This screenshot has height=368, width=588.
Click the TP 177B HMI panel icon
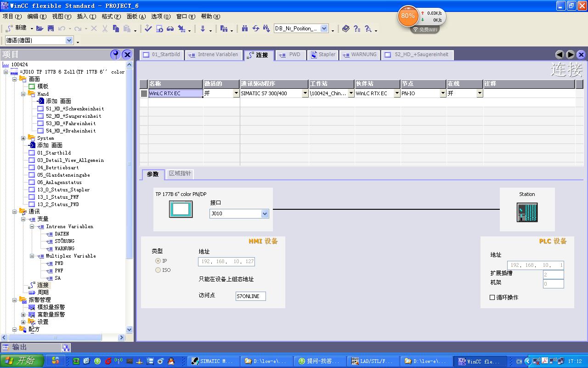(x=181, y=209)
